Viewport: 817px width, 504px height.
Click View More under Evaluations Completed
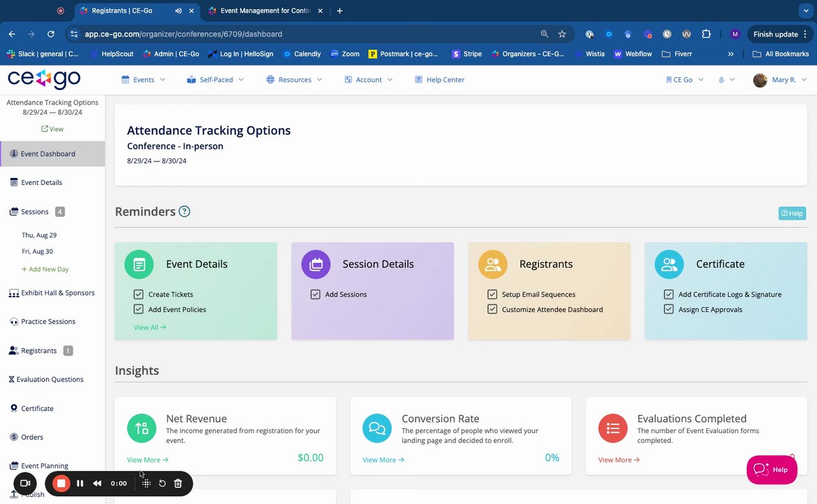(618, 459)
